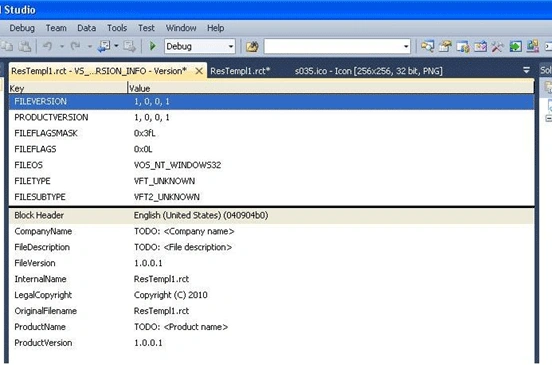Open the Properties Window toolbar icon
Screen dimensions: 552x365
click(445, 46)
